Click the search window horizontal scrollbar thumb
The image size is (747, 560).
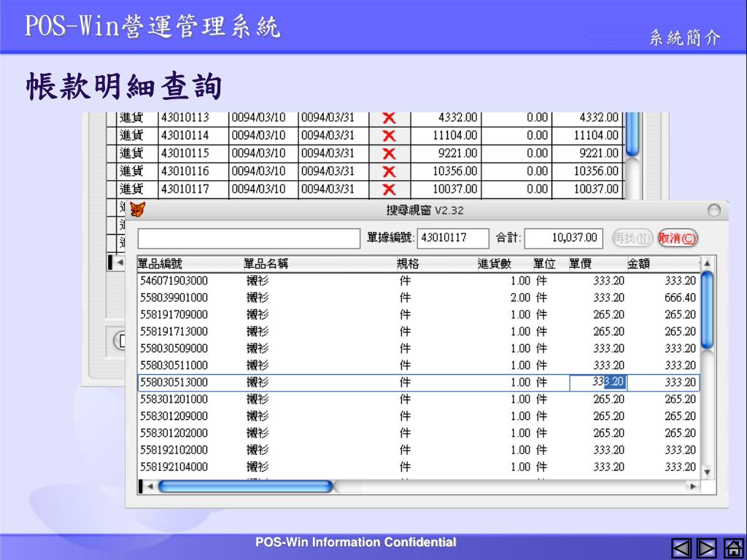click(245, 486)
